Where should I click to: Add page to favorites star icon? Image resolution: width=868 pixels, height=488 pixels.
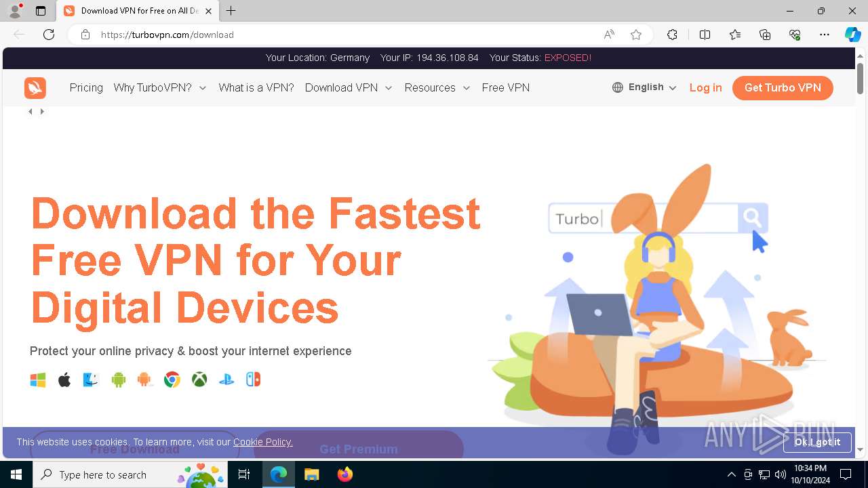pos(636,35)
